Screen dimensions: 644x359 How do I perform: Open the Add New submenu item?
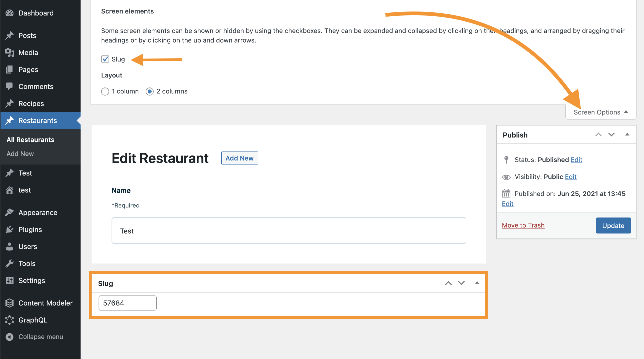(20, 154)
